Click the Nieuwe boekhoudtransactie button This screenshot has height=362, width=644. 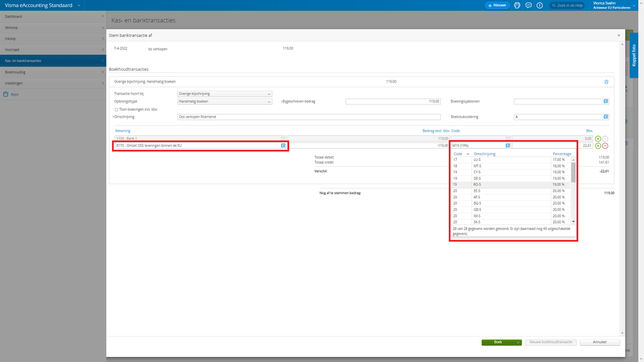click(551, 342)
